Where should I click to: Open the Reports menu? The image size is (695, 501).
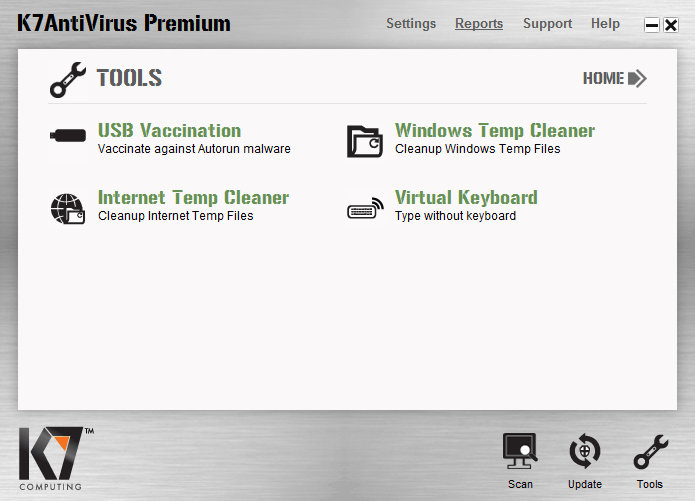pyautogui.click(x=479, y=23)
